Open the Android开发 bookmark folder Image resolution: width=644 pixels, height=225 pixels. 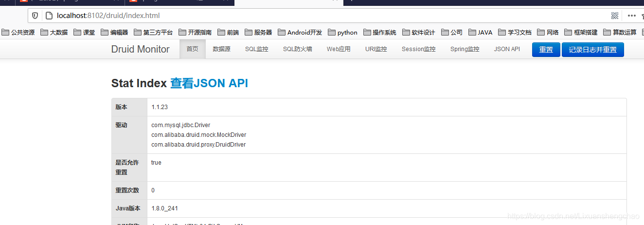300,33
